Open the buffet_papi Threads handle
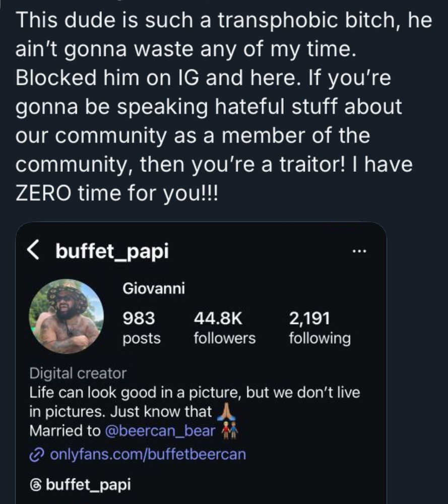This screenshot has width=448, height=504. 88,485
